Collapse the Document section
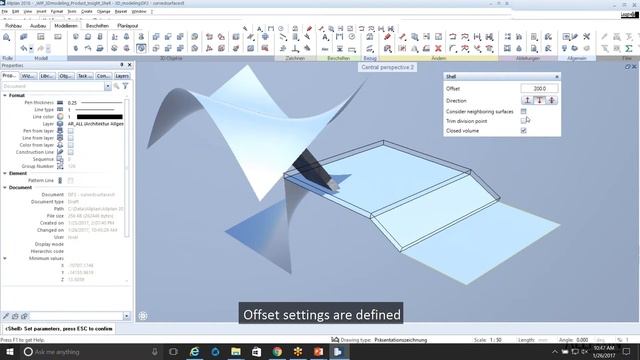 pos(5,187)
